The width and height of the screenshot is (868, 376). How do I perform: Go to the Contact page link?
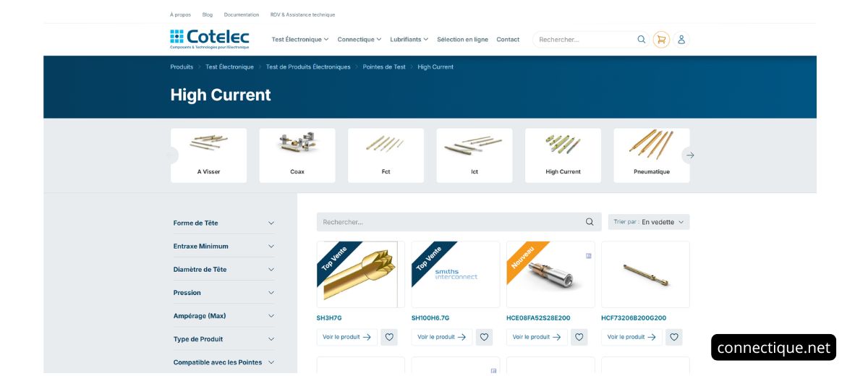(x=508, y=40)
